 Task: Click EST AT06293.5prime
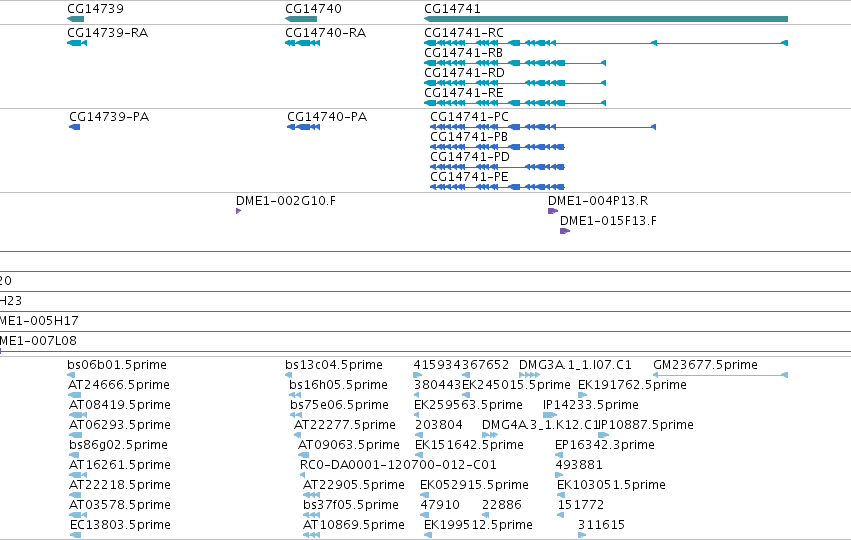click(120, 425)
